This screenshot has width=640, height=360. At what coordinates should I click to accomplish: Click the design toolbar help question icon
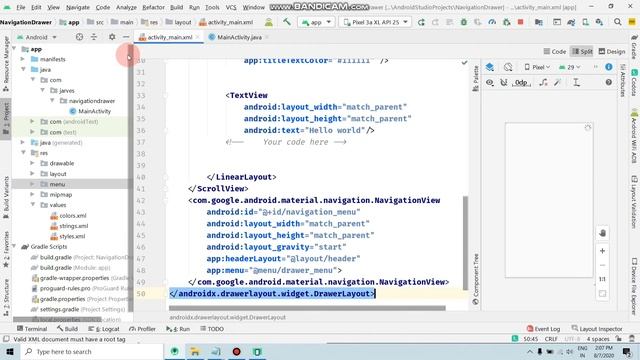[609, 82]
